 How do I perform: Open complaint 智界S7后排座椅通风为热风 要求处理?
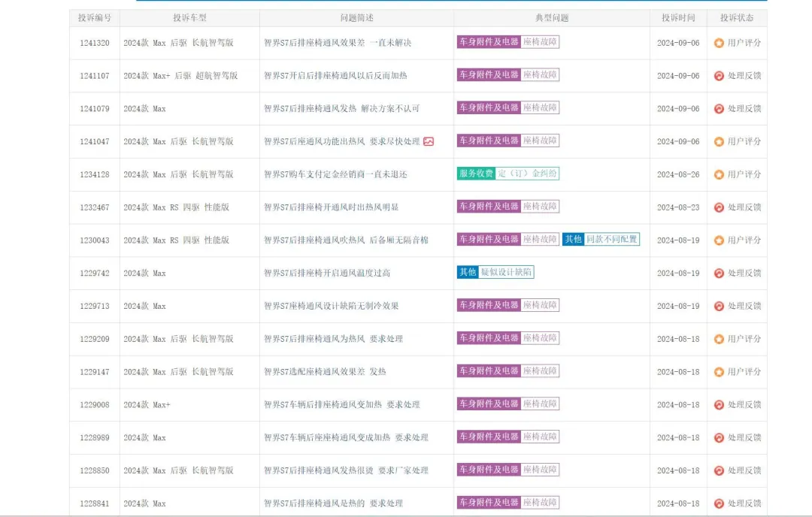tap(333, 339)
